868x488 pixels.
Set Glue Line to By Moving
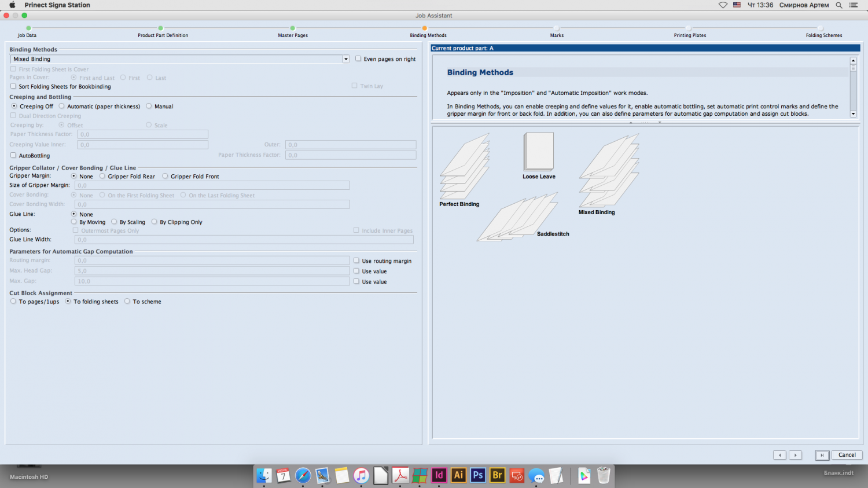pyautogui.click(x=74, y=222)
